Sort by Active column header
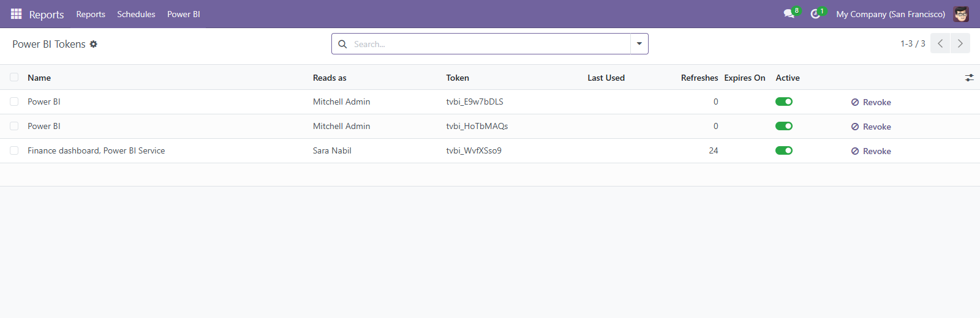980x318 pixels. 788,78
